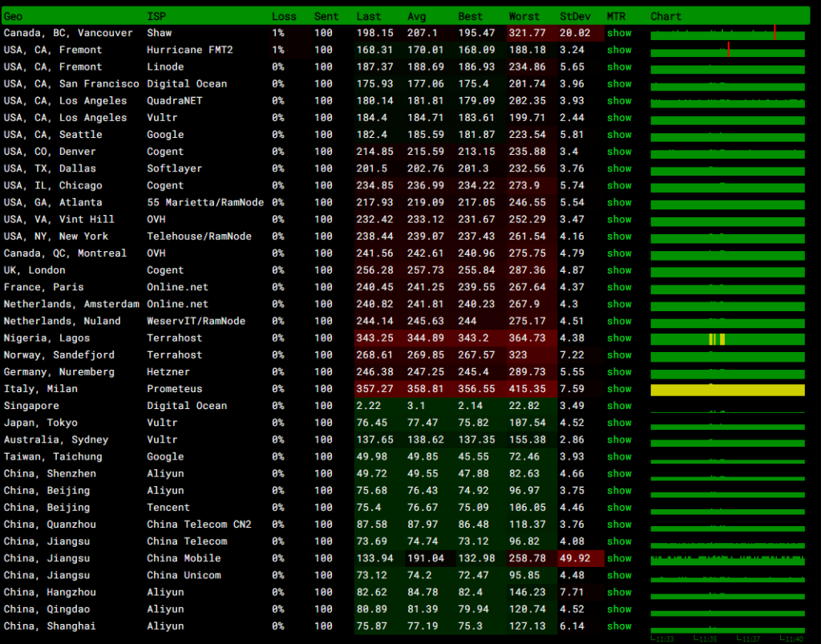Screen dimensions: 821x644
Task: Show MTR for Hurricane FMT2 Fremont
Action: coord(620,50)
